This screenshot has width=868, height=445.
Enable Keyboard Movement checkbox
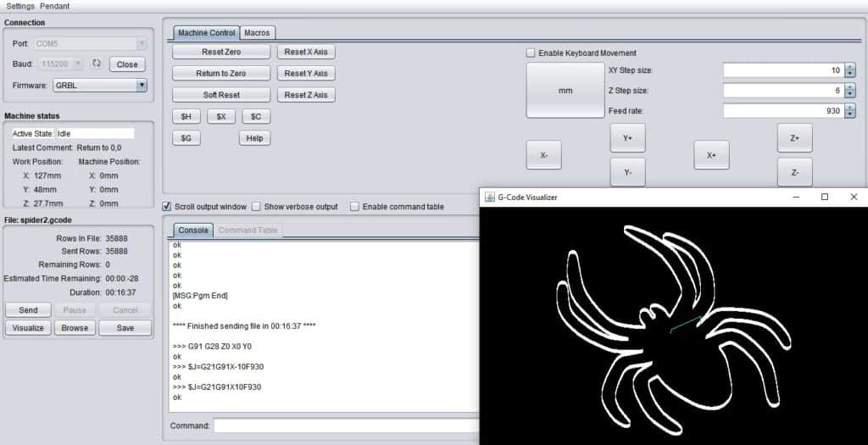click(x=531, y=53)
